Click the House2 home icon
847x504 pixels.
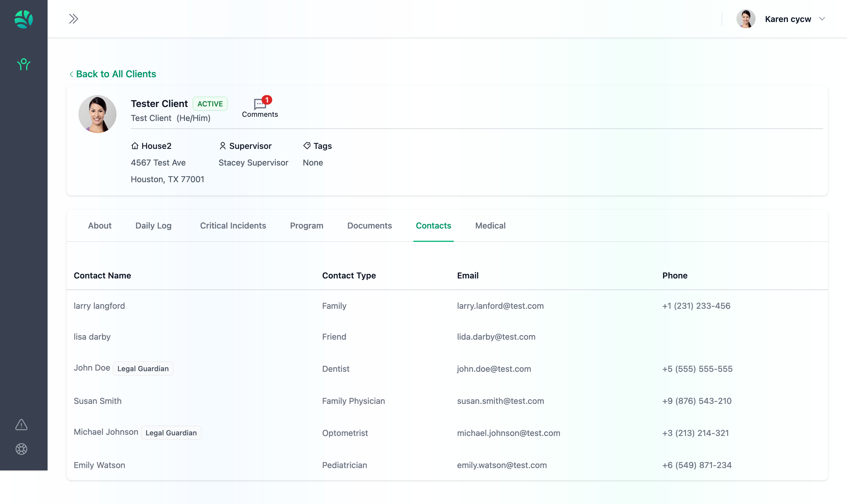pyautogui.click(x=135, y=146)
